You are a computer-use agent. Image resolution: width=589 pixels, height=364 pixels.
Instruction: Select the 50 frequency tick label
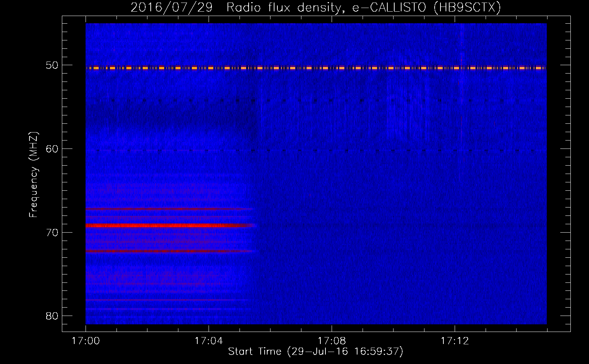click(x=52, y=66)
